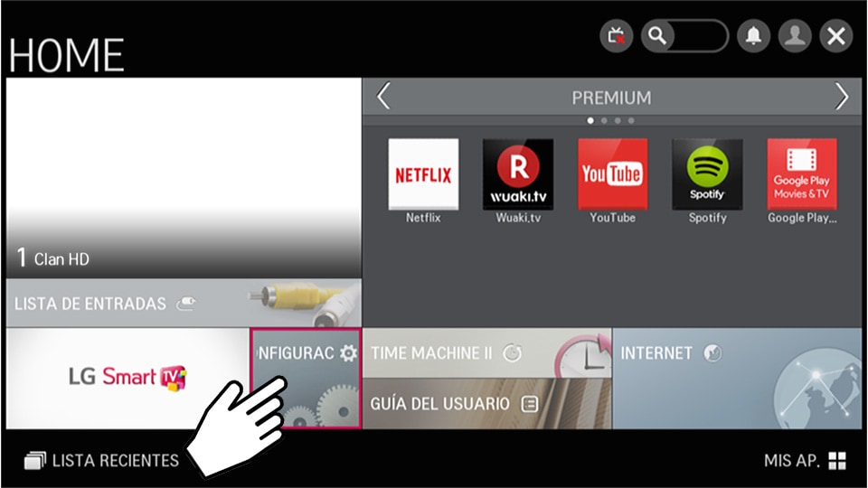Click the search magnifier icon
This screenshot has width=868, height=488.
coord(657,36)
